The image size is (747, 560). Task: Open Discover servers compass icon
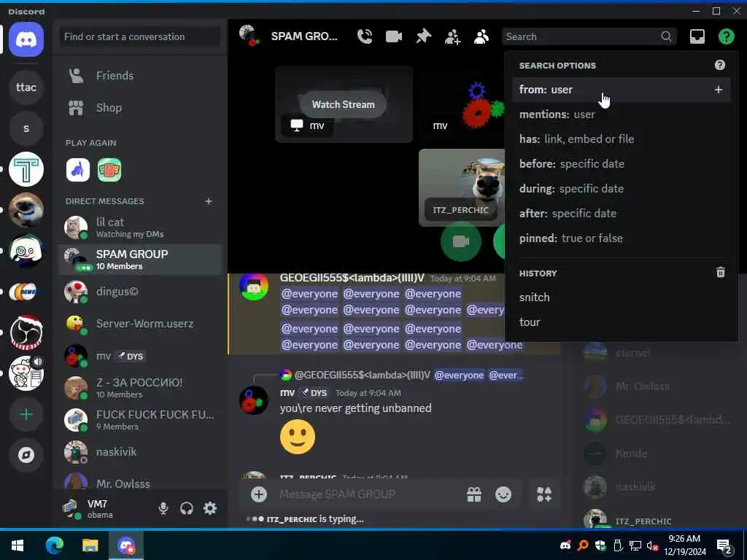26,455
